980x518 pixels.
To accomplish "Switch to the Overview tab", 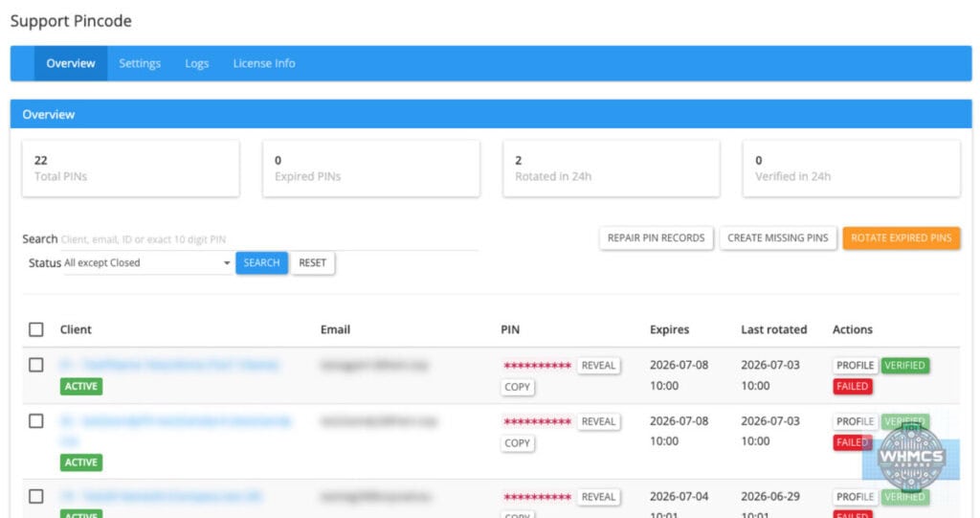I will click(71, 63).
